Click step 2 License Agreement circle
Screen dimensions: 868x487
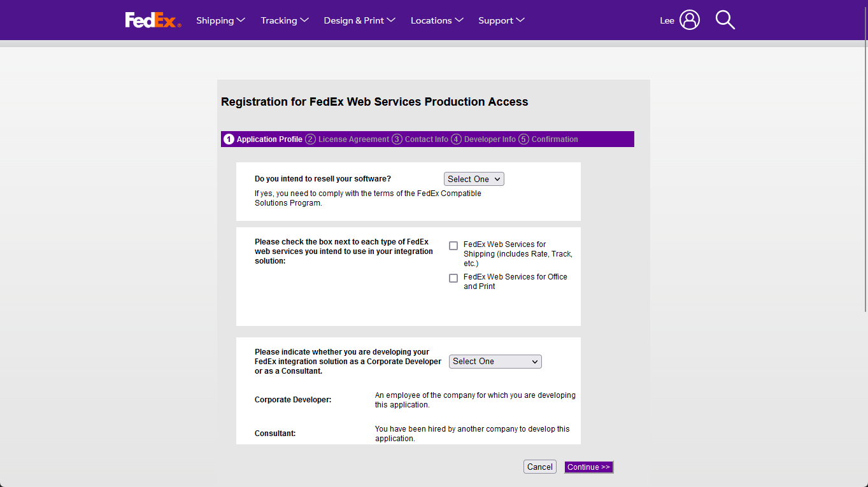tap(310, 139)
